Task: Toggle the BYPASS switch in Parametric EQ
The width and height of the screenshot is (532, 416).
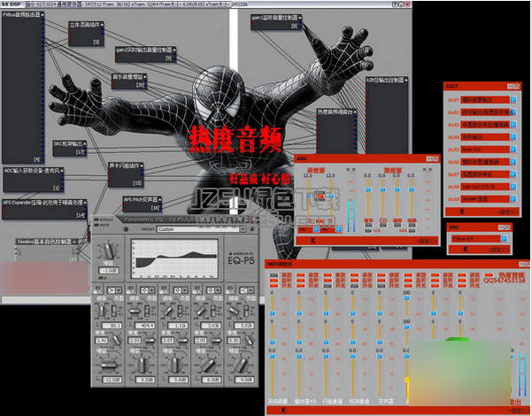Action: [96, 220]
